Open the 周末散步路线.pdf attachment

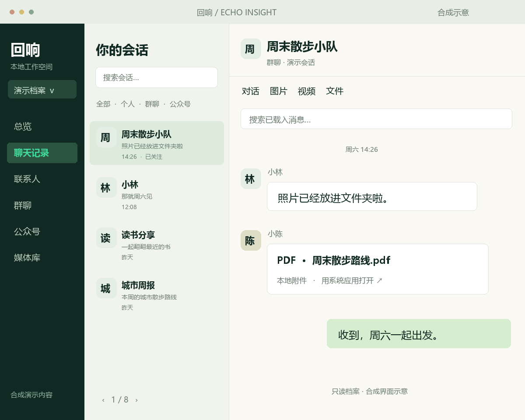click(x=378, y=269)
